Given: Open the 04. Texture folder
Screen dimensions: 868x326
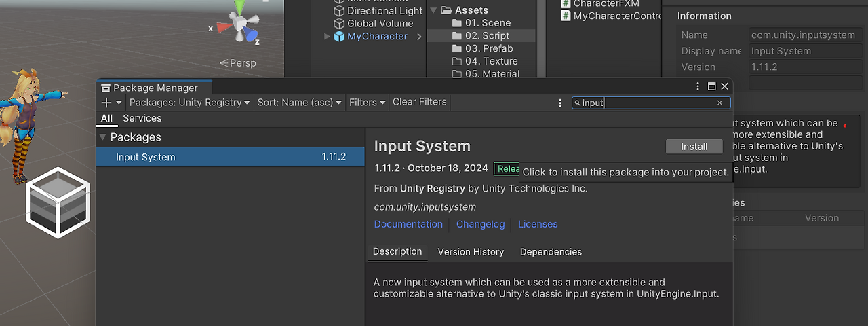Looking at the screenshot, I should 491,62.
